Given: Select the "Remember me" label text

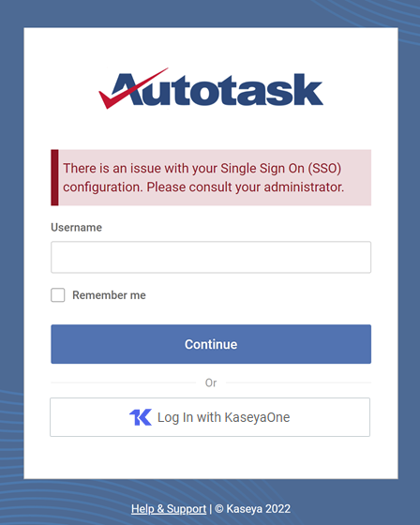Looking at the screenshot, I should coord(109,295).
